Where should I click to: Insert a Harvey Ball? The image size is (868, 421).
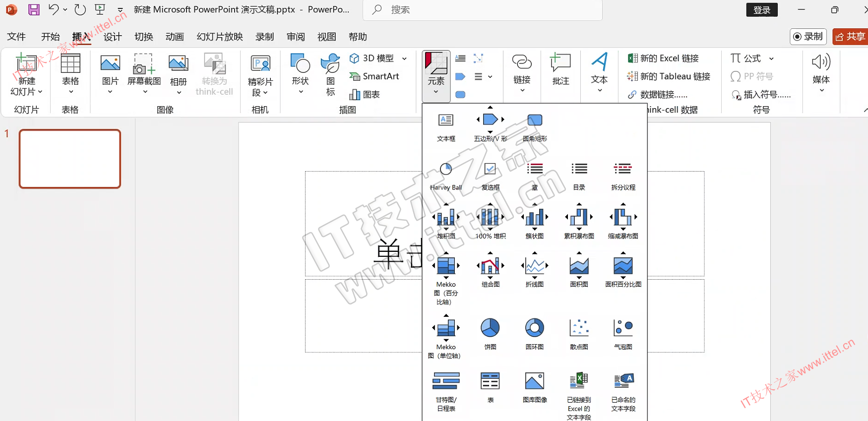tap(446, 176)
